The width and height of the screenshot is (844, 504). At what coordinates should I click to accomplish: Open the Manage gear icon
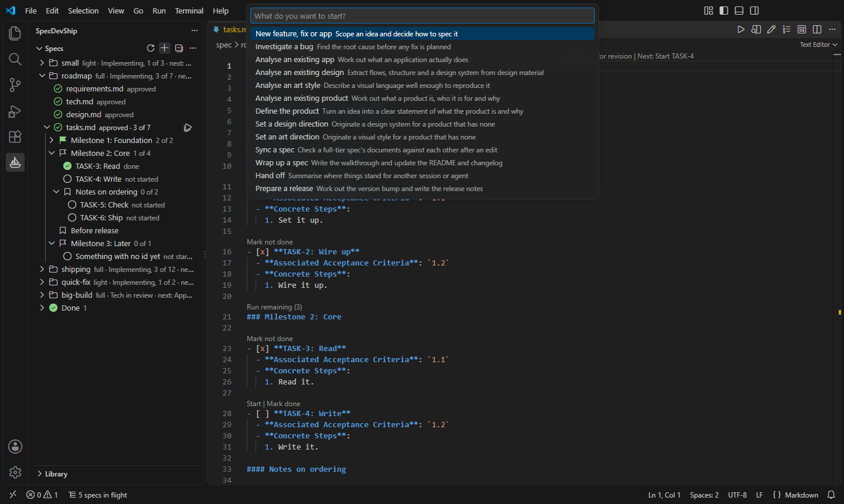click(x=15, y=472)
